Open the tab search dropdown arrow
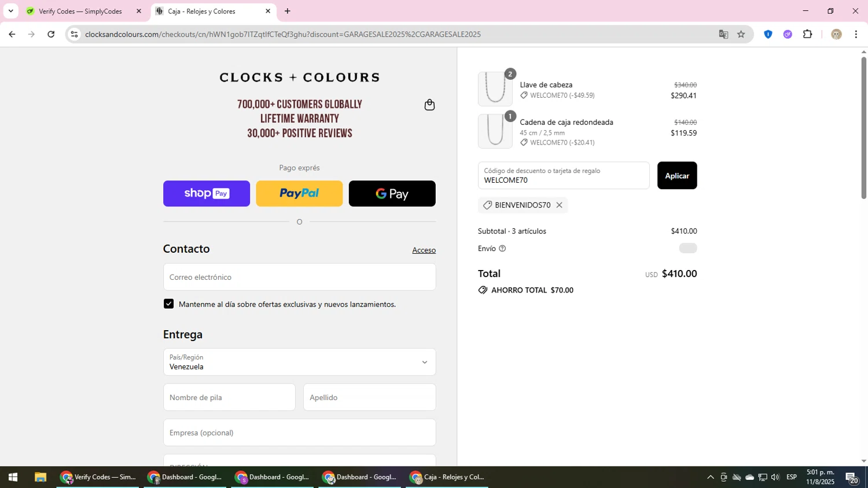This screenshot has width=868, height=488. (x=10, y=11)
